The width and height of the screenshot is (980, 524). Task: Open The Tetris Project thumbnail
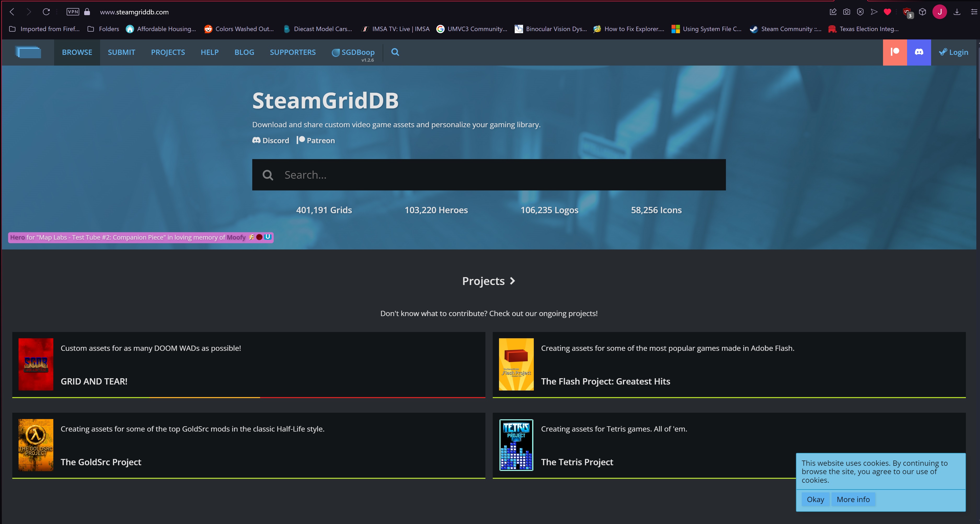click(x=516, y=445)
